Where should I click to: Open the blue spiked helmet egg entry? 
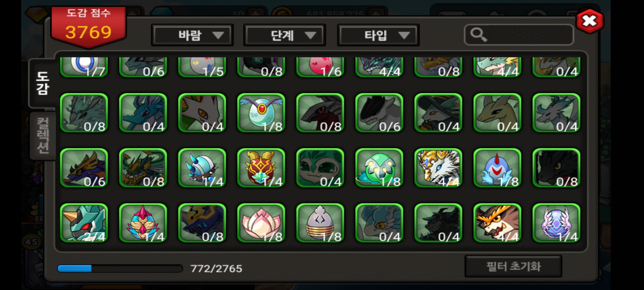coord(202,168)
